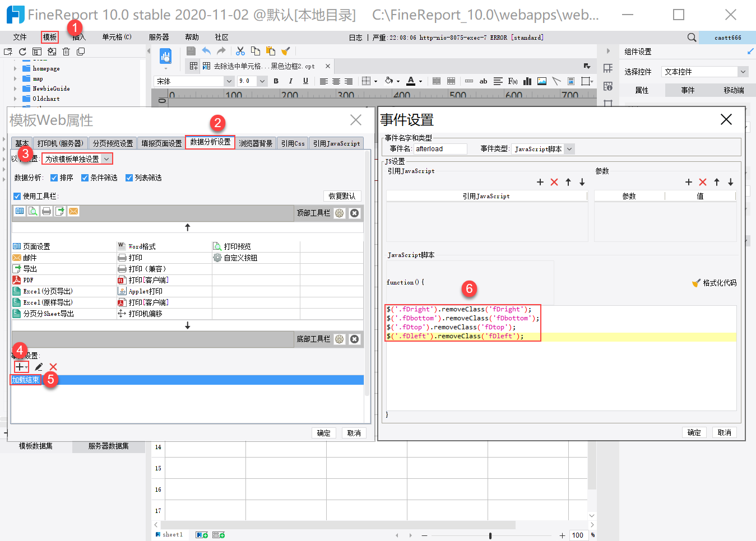Toggle the 条件筛选 checkbox

[85, 178]
